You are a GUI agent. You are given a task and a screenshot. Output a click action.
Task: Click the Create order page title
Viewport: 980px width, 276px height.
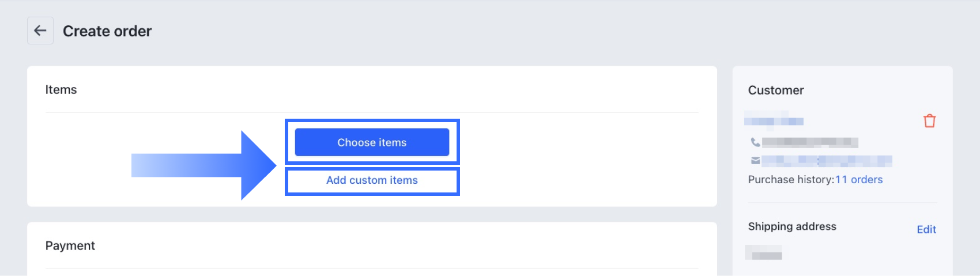tap(107, 31)
